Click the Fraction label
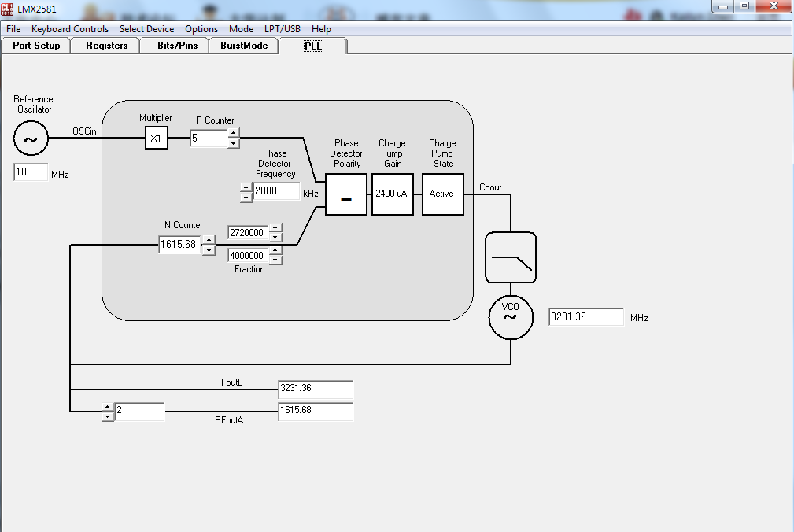Image resolution: width=794 pixels, height=532 pixels. click(x=249, y=269)
